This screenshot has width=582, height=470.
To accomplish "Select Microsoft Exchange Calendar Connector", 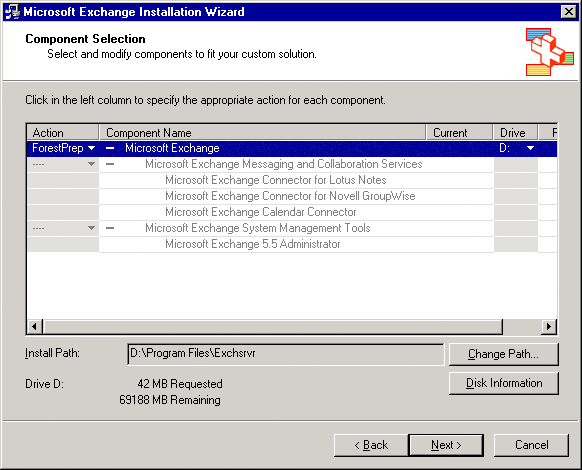I will pos(261,212).
